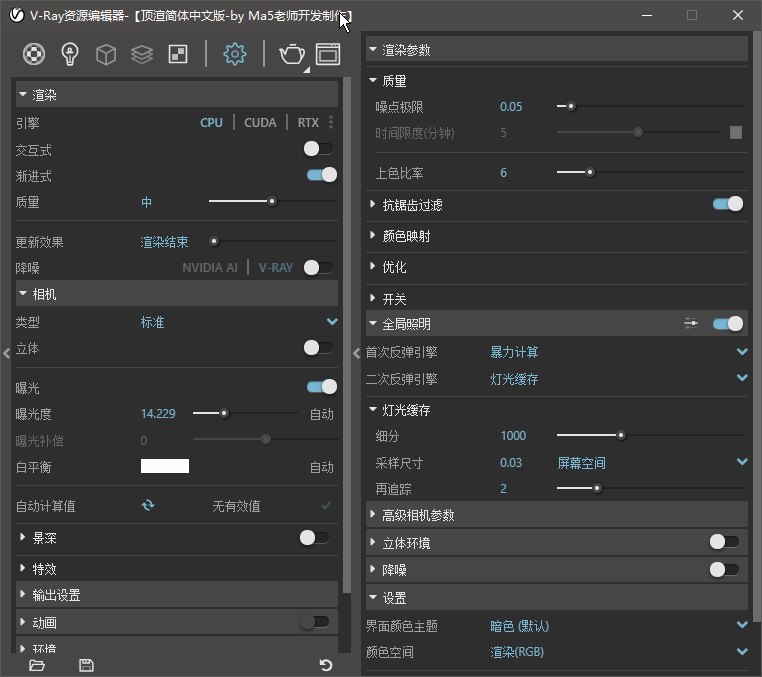Open the 首次反弹引擎 dropdown

742,351
